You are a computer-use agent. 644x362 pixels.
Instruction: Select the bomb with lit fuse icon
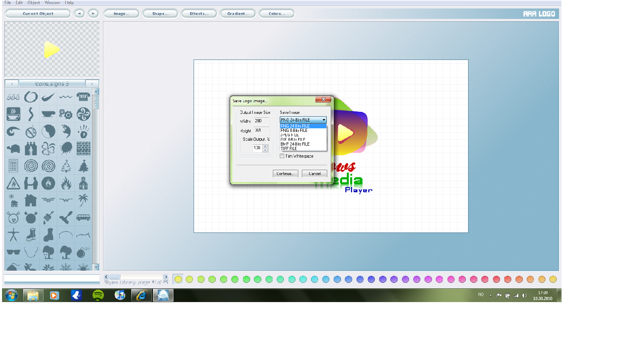click(x=83, y=252)
